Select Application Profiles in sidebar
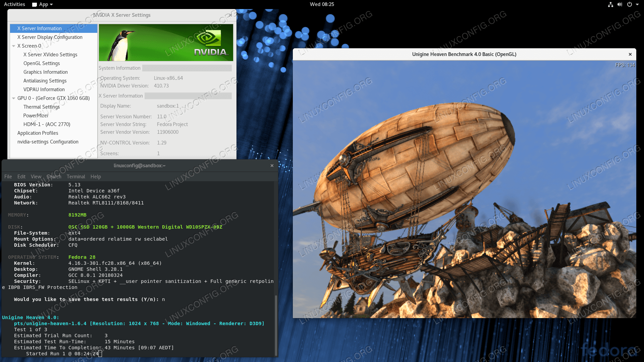Viewport: 644px width, 362px height. (x=54, y=133)
